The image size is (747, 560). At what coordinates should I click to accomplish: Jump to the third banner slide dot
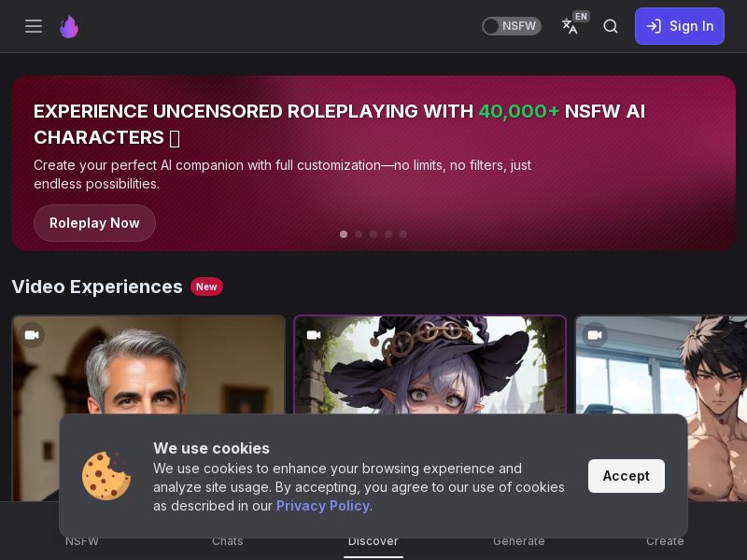[x=373, y=234]
